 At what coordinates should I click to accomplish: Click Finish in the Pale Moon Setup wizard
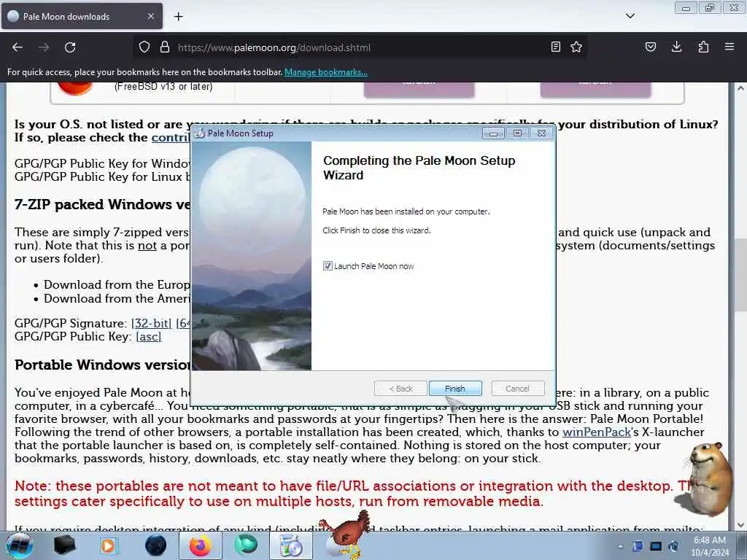pyautogui.click(x=455, y=389)
